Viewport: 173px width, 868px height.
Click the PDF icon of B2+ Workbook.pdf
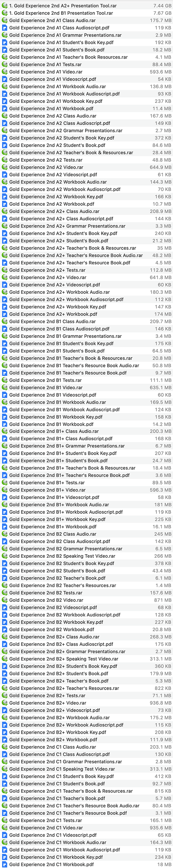4,740
